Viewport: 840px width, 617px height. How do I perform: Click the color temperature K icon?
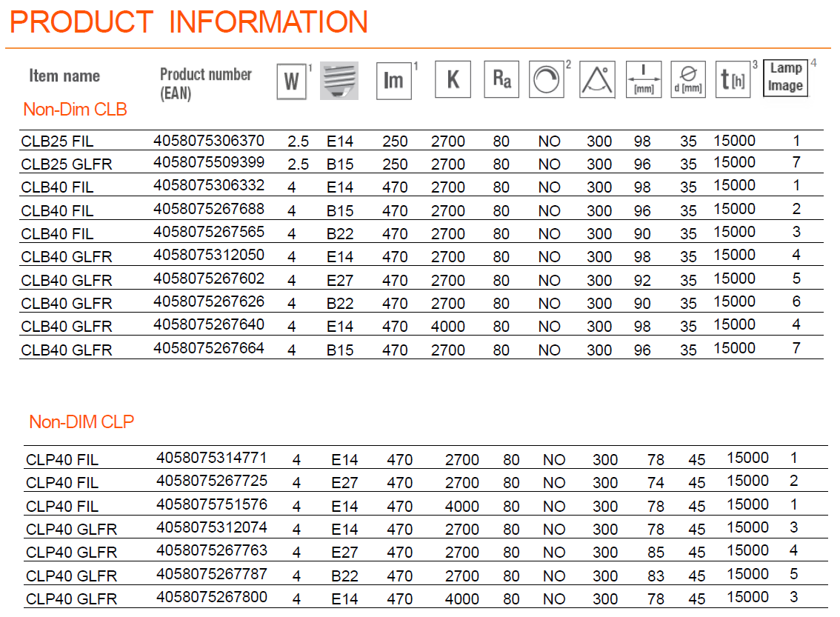tap(453, 79)
